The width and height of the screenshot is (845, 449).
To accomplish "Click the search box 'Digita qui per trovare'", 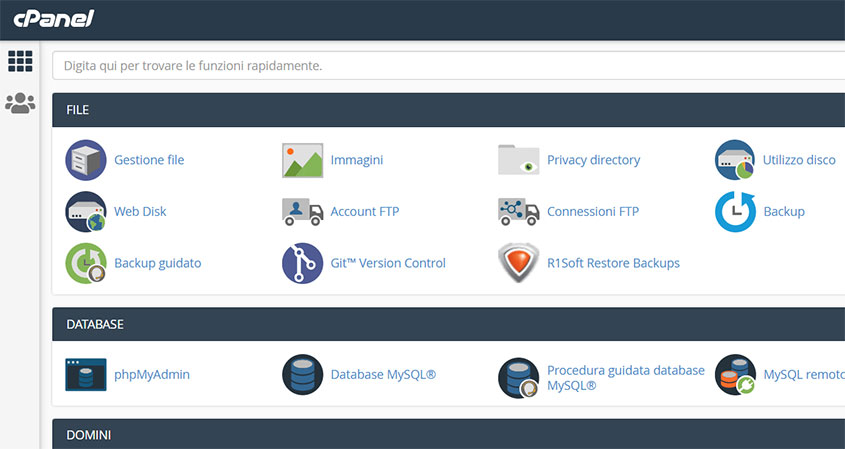I will [x=448, y=66].
